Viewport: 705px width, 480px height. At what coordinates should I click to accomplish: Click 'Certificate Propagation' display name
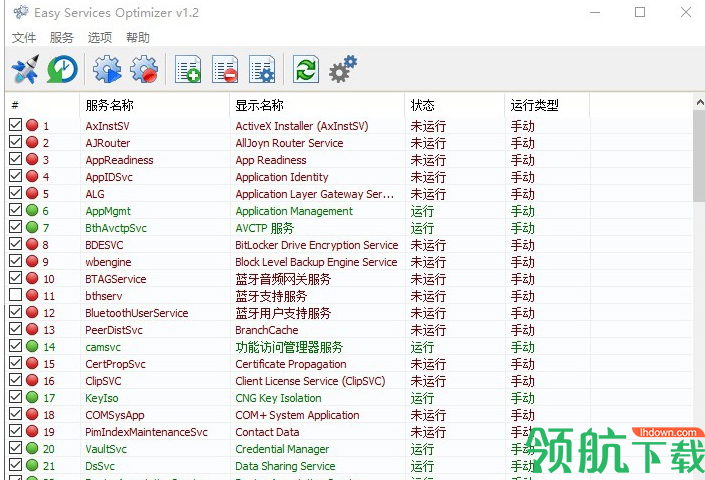click(290, 364)
